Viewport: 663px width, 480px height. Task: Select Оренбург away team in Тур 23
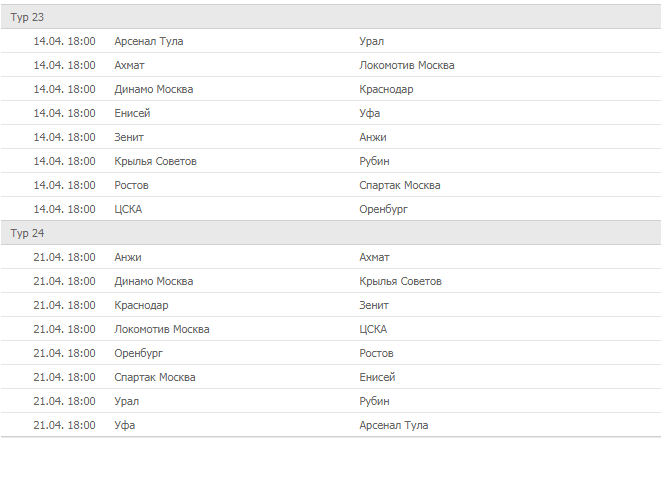pyautogui.click(x=384, y=209)
